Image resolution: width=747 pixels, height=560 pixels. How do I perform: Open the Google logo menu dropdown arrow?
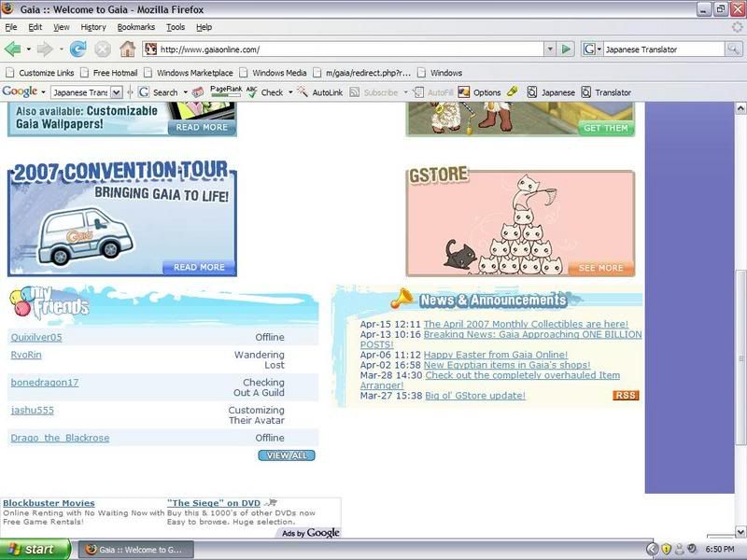click(x=43, y=91)
